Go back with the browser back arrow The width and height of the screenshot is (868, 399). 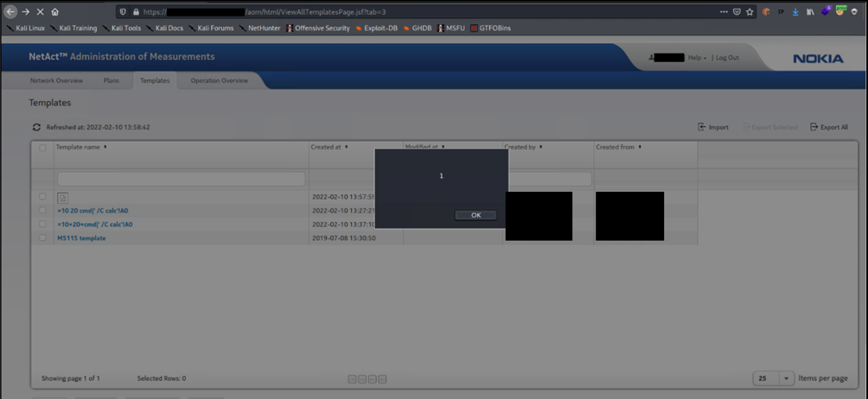(11, 11)
